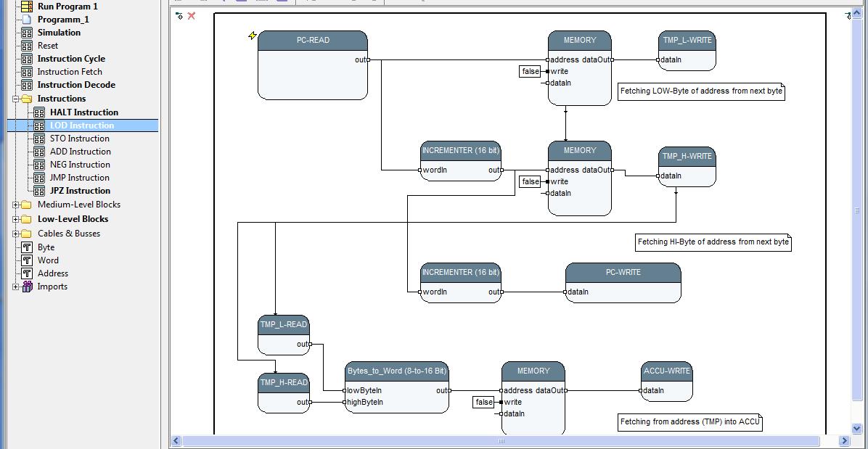This screenshot has height=449, width=868.
Task: Expand the Low-Level Blocks folder
Action: [x=16, y=219]
